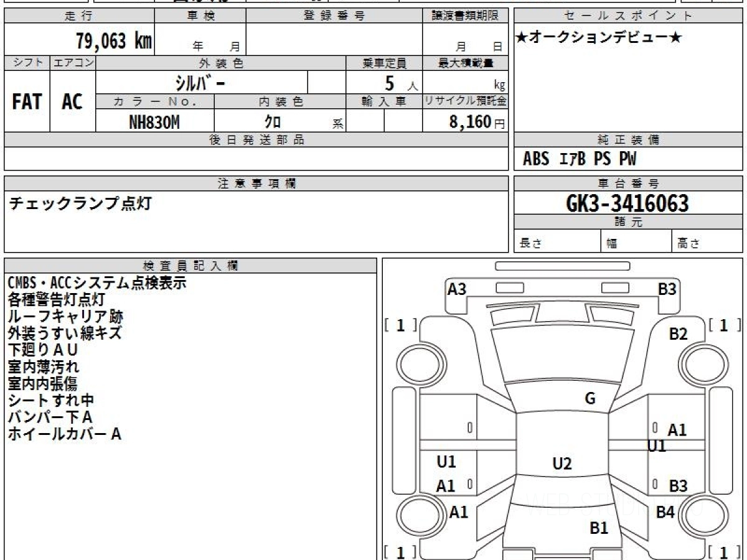Click the カラーNo. label
This screenshot has width=747, height=560.
tap(155, 101)
